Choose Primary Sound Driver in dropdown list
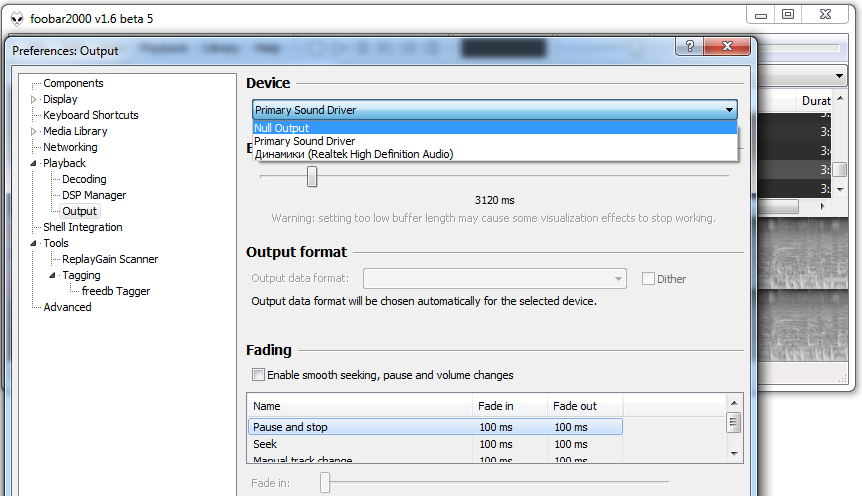Screen dimensions: 862x496 click(494, 141)
